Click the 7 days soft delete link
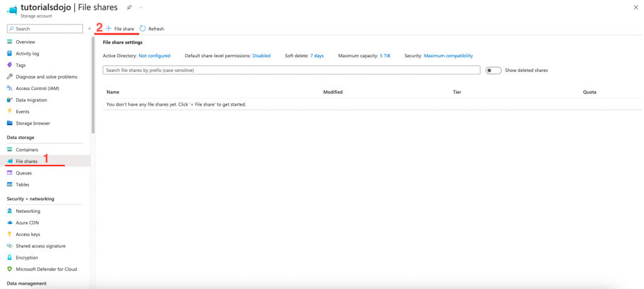Image resolution: width=644 pixels, height=289 pixels. click(317, 55)
